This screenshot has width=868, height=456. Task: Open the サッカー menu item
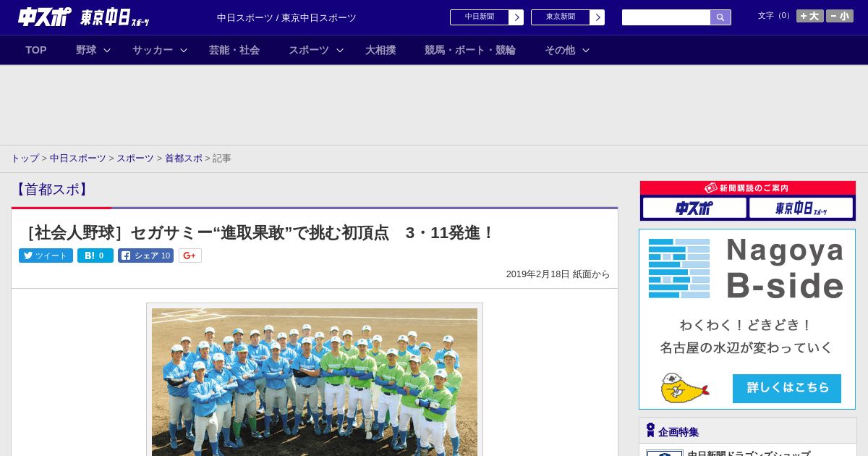tap(153, 50)
